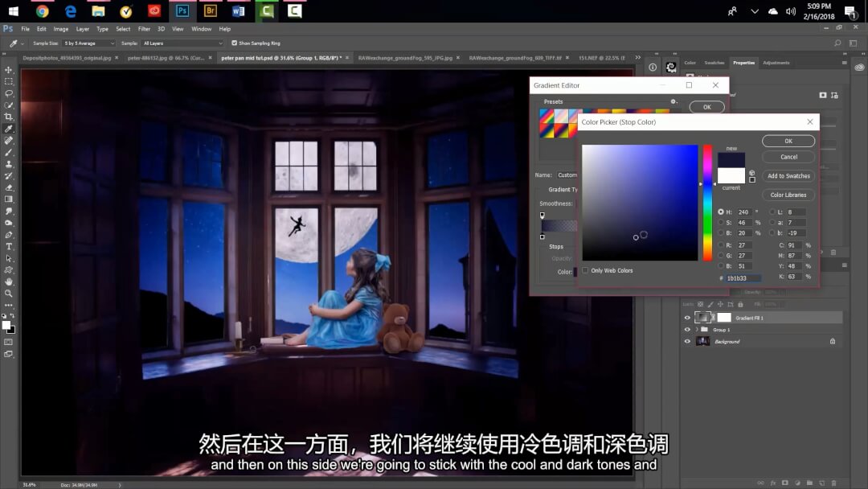Image resolution: width=868 pixels, height=489 pixels.
Task: Open the Properties panel flyout menu
Action: tap(844, 63)
